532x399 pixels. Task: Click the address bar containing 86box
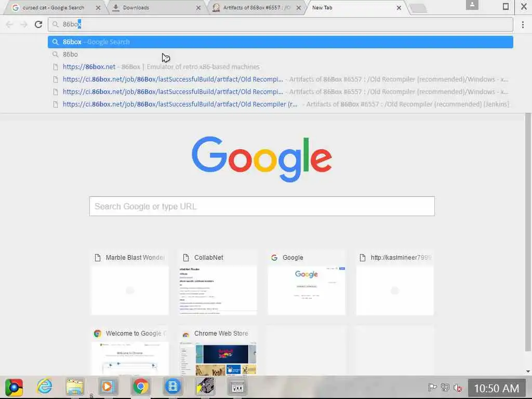click(280, 24)
